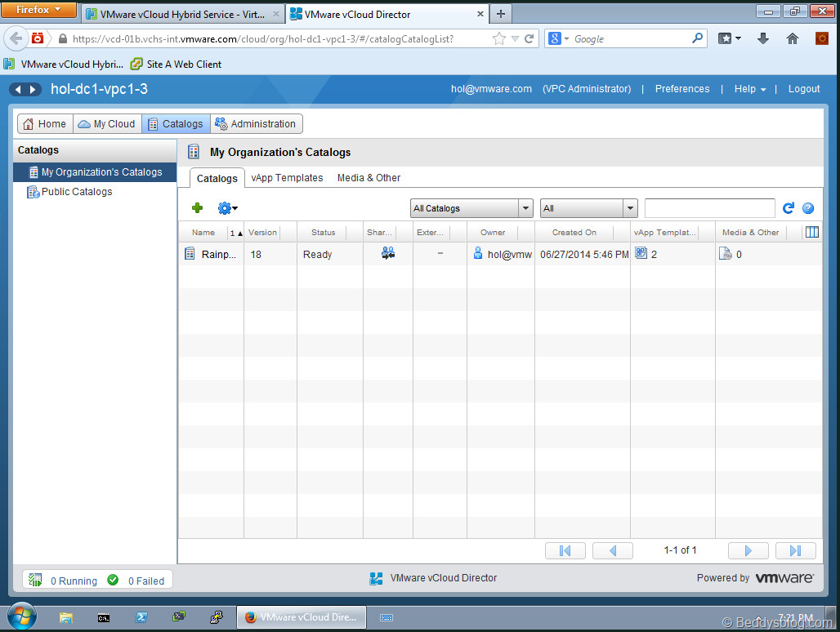Go to the previous page of results
This screenshot has width=840, height=632.
[x=613, y=550]
